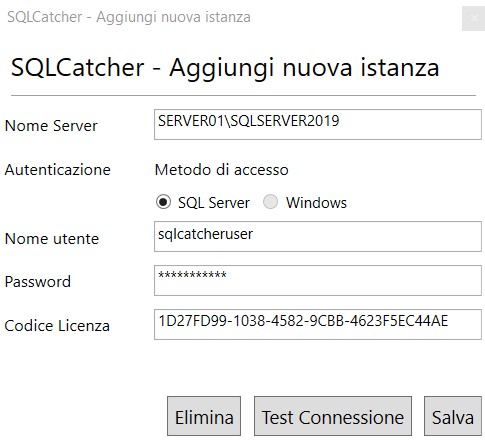
Task: Save the instance with Salva
Action: pyautogui.click(x=453, y=416)
